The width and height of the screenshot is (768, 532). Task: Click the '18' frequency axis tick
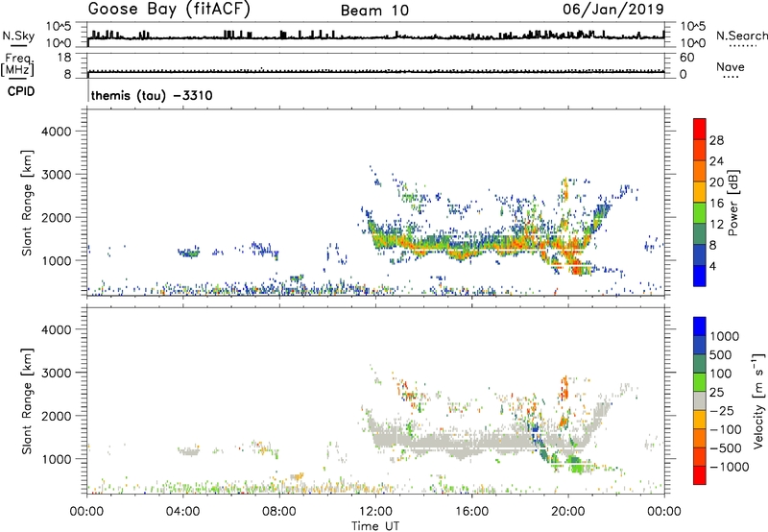pyautogui.click(x=64, y=58)
